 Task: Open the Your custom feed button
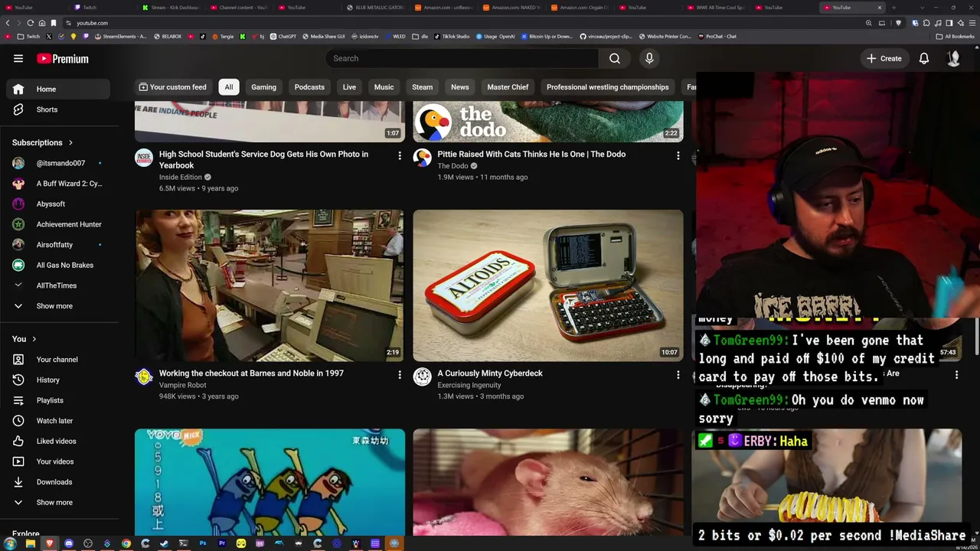click(x=172, y=87)
